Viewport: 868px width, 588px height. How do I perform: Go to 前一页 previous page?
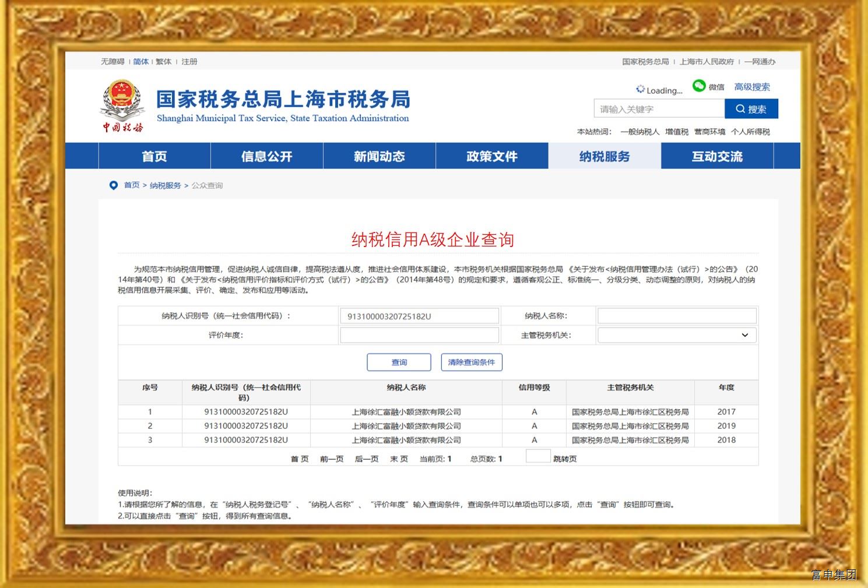332,459
